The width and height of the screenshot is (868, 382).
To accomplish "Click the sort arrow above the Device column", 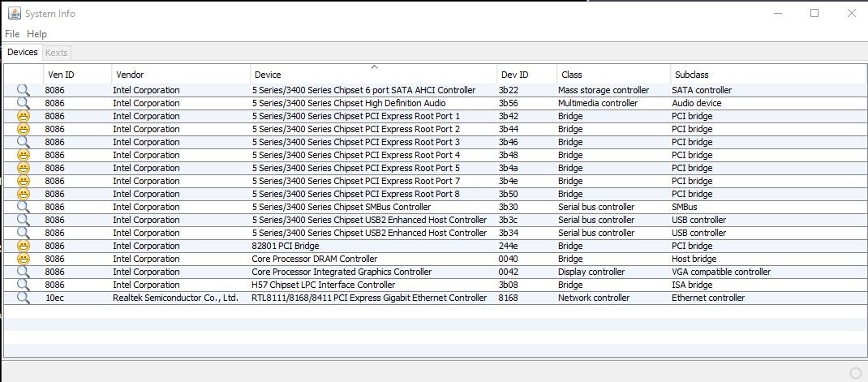I will tap(374, 67).
